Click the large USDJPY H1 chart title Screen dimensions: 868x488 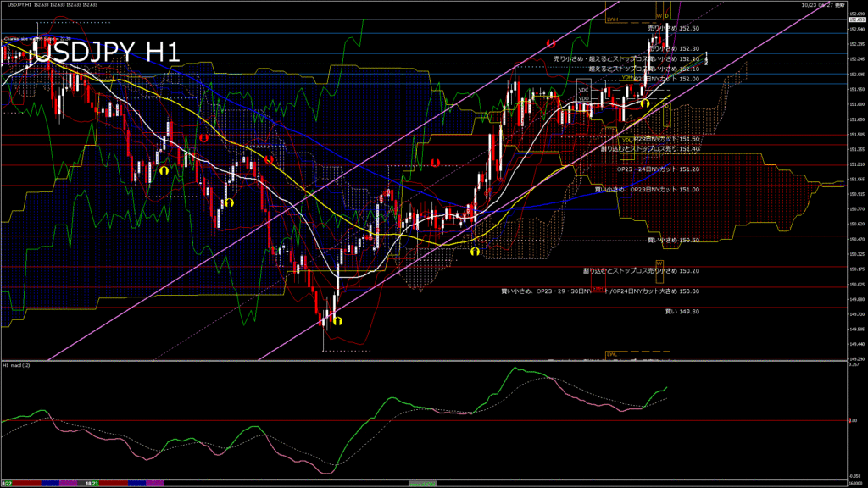click(x=106, y=53)
